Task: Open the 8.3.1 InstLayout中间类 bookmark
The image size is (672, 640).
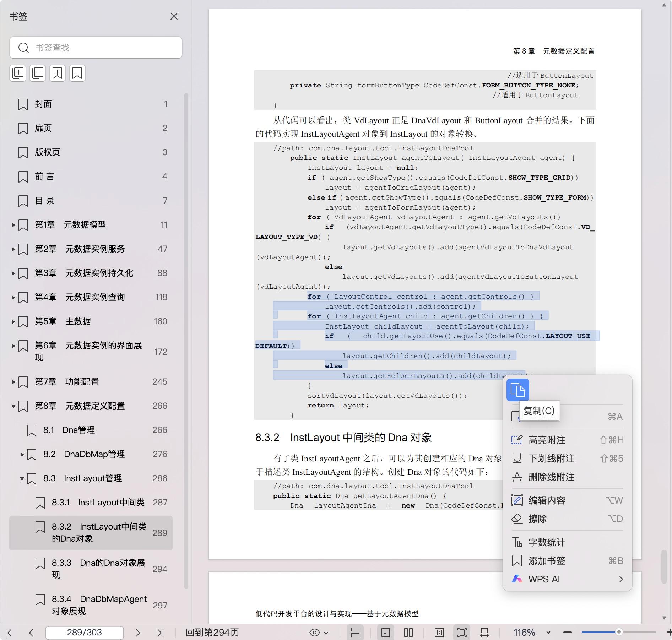Action: pyautogui.click(x=98, y=503)
